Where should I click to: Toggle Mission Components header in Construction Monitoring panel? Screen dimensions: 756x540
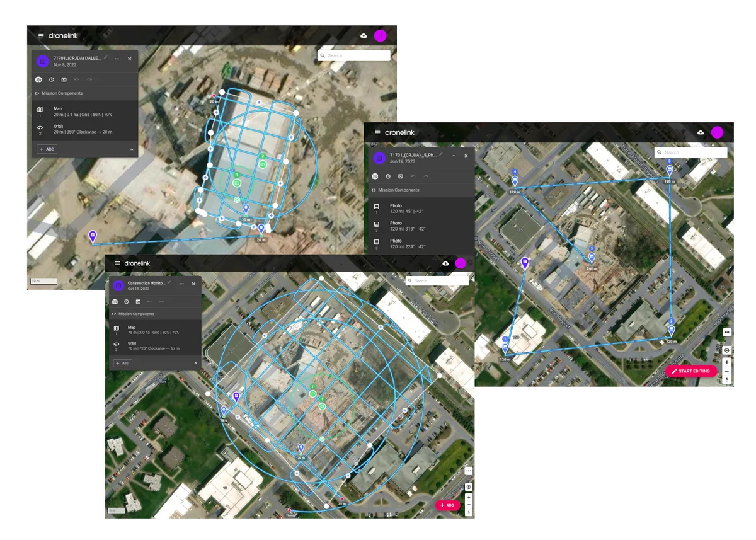(156, 314)
